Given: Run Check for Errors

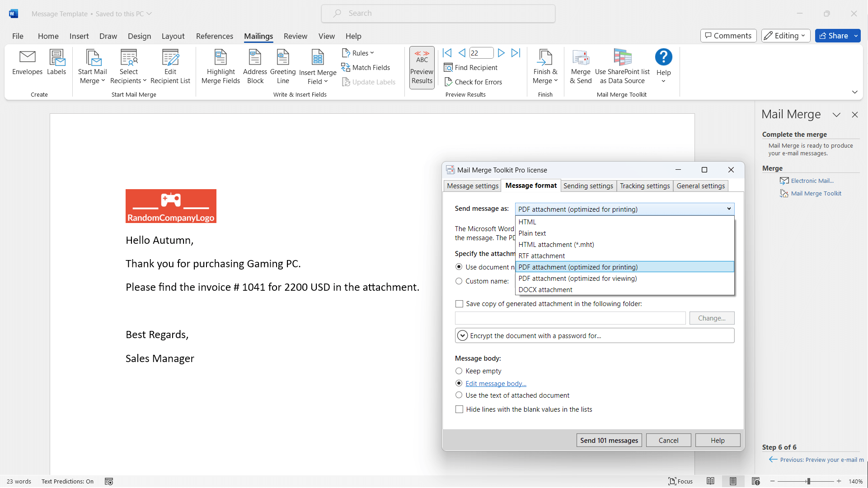Looking at the screenshot, I should click(474, 82).
